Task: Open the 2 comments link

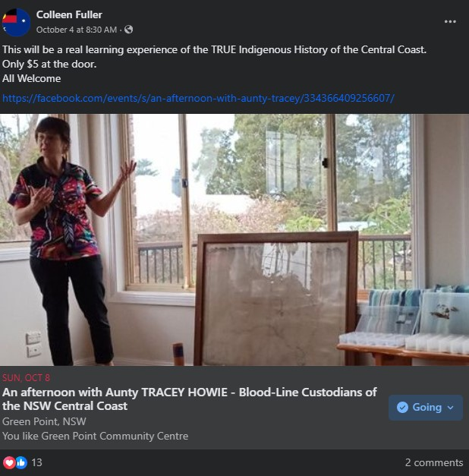Action: [433, 462]
